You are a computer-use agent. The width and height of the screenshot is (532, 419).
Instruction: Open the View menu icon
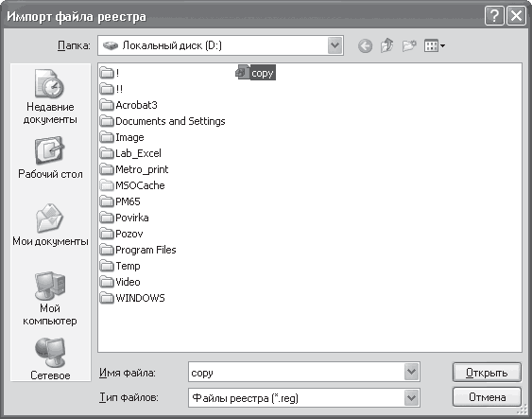[x=435, y=45]
